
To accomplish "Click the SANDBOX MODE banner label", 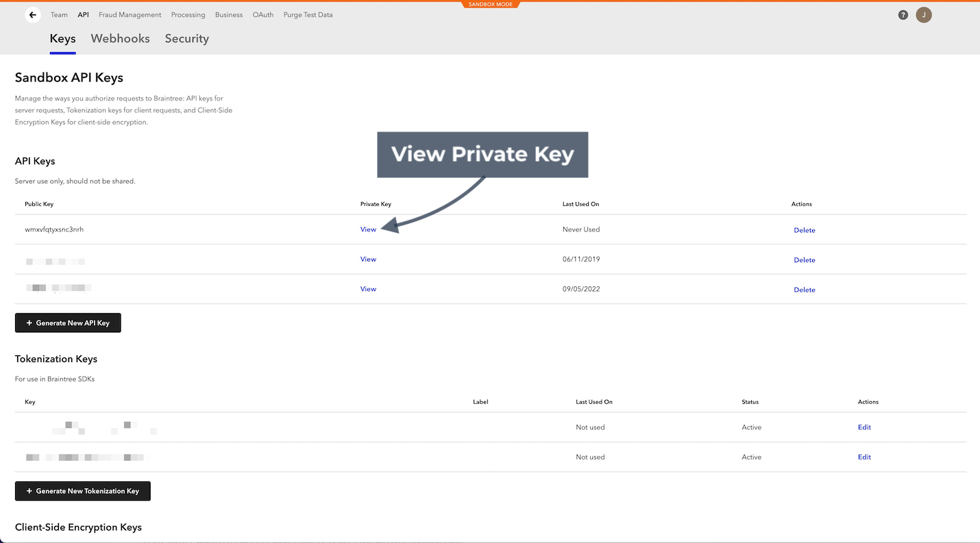I will click(490, 4).
